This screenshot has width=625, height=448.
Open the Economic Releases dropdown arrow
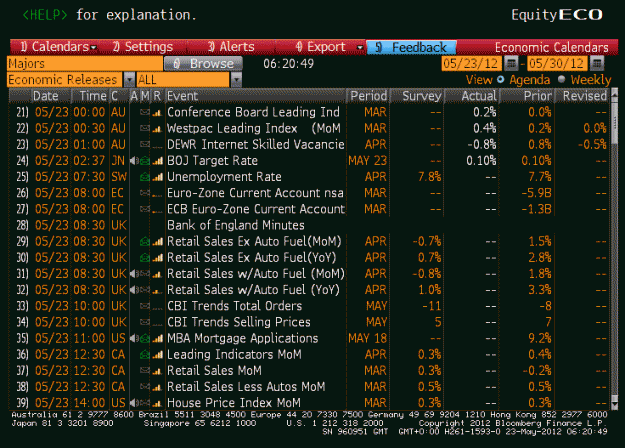130,80
